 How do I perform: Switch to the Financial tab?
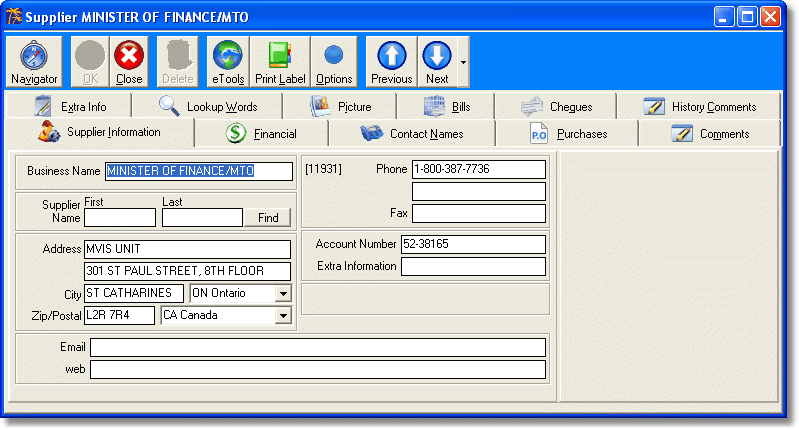[x=261, y=133]
